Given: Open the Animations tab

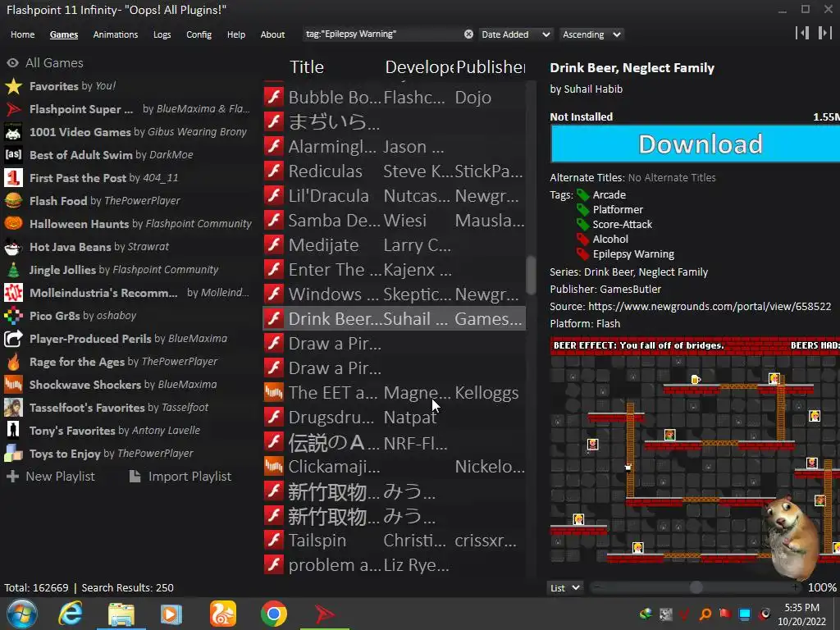Looking at the screenshot, I should pos(115,34).
